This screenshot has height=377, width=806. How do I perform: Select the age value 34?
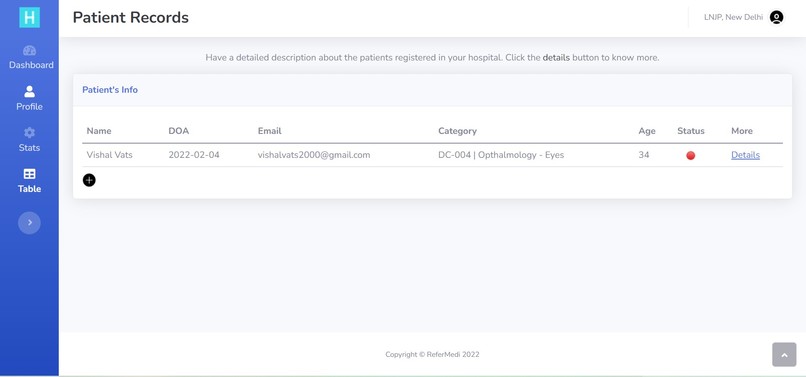pos(644,155)
